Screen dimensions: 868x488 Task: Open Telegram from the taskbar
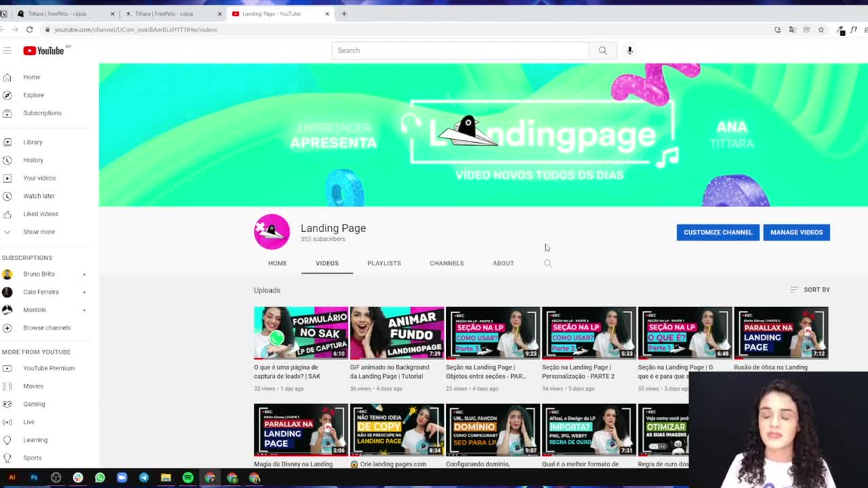tap(144, 478)
